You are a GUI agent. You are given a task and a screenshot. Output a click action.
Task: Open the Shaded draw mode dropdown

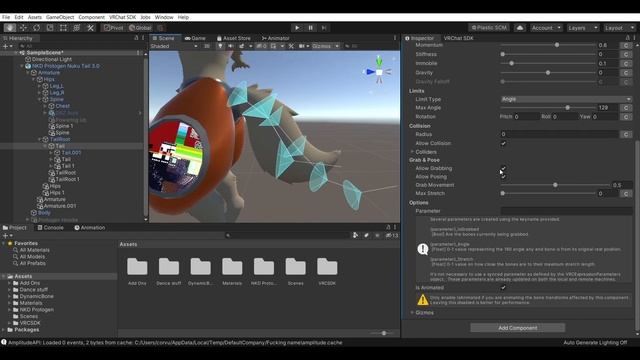coord(174,46)
